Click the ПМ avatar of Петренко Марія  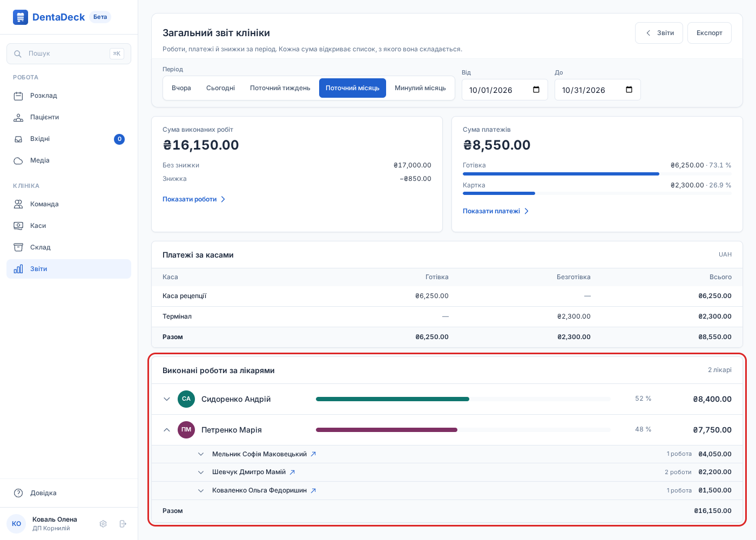pyautogui.click(x=186, y=430)
